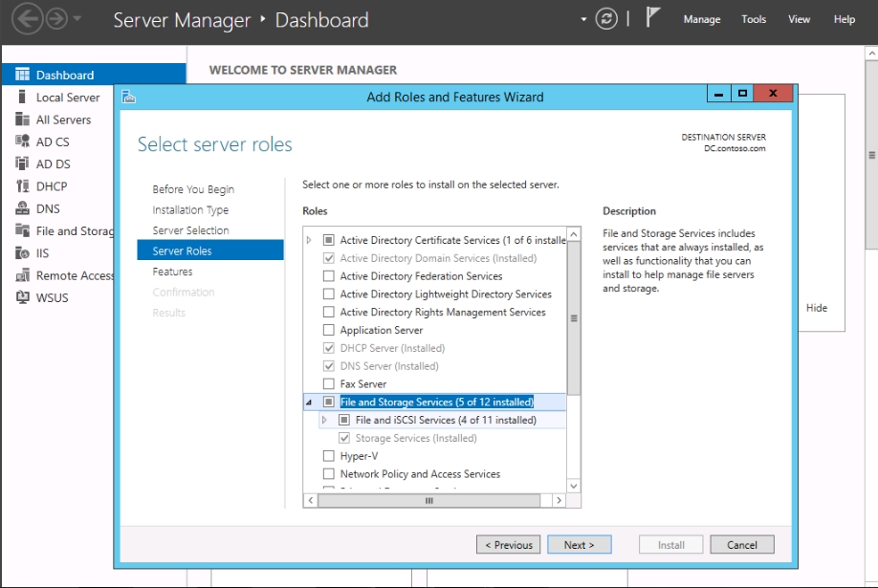Click the Next button
The height and width of the screenshot is (588, 878).
point(579,545)
